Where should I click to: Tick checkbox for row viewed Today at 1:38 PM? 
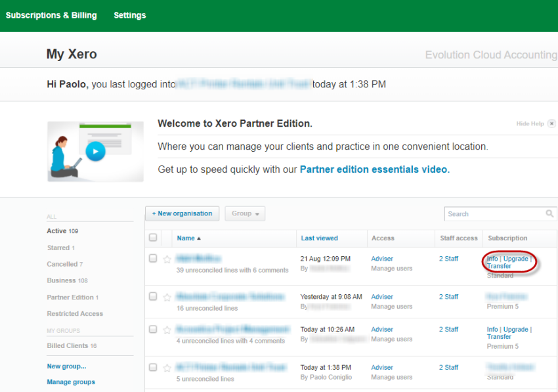[153, 367]
